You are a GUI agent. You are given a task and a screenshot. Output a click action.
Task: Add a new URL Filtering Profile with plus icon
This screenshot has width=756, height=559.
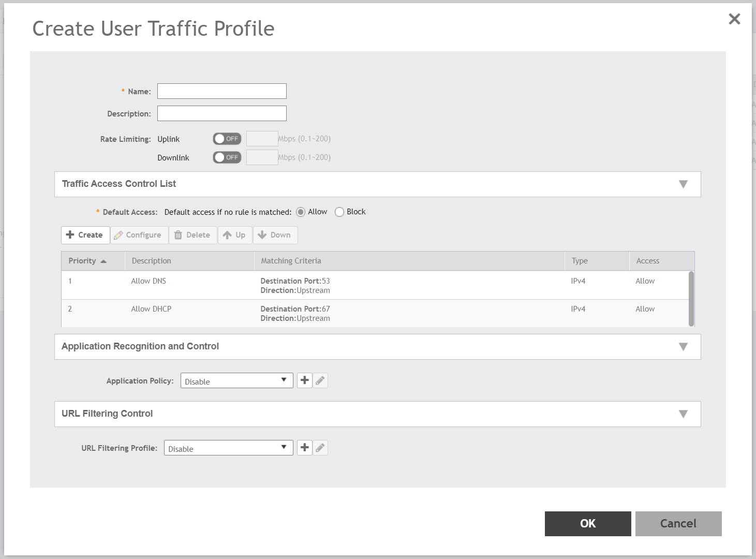pos(304,448)
